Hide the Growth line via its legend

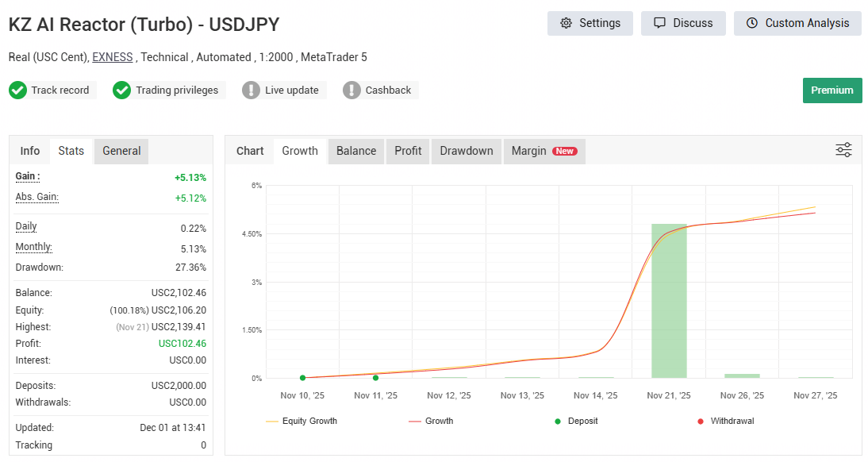431,421
